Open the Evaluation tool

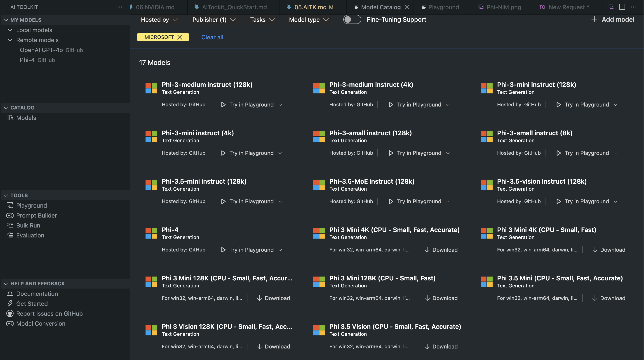click(30, 235)
